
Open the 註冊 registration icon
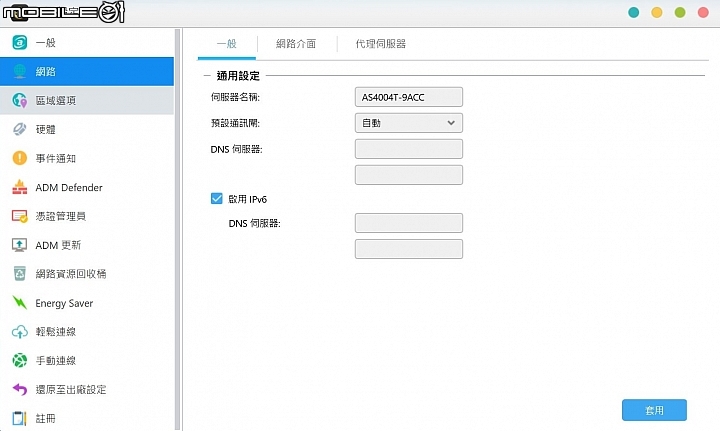coord(19,418)
